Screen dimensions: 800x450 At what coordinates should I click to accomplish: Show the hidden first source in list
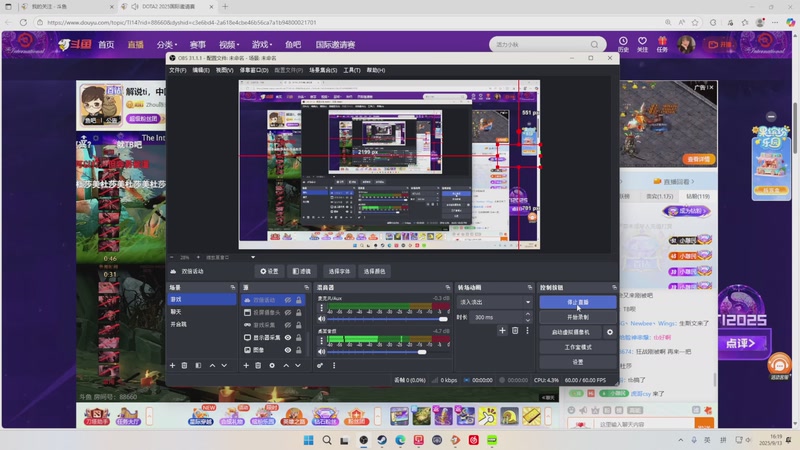pos(288,300)
